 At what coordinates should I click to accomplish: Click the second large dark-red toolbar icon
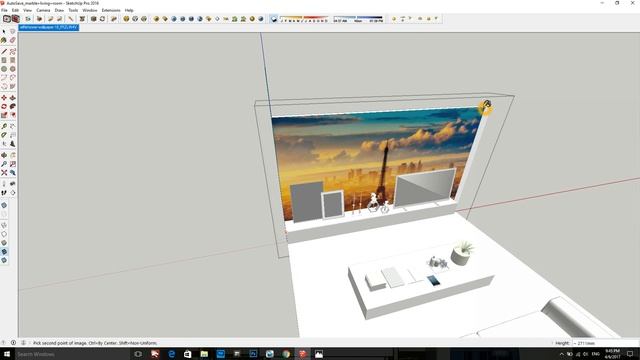click(x=16, y=19)
